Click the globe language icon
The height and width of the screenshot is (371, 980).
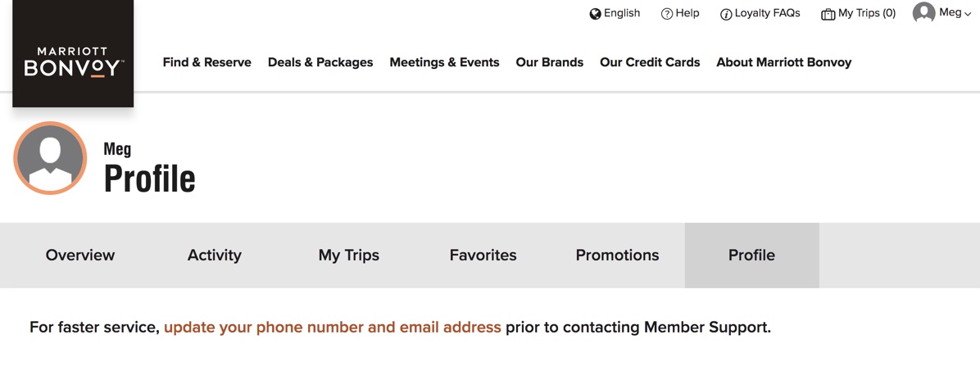(595, 14)
